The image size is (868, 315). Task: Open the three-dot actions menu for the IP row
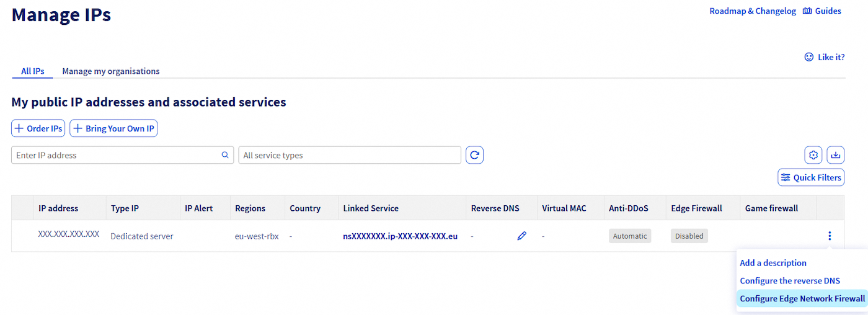[x=830, y=236]
